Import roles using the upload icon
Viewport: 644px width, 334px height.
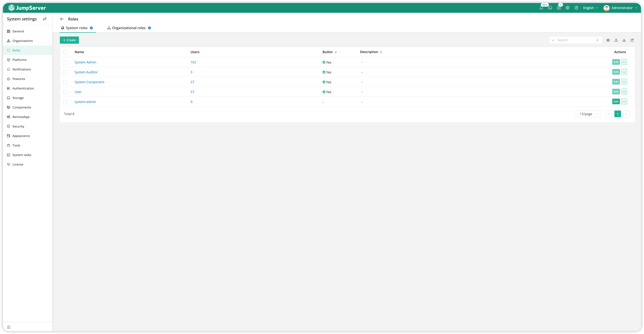pyautogui.click(x=616, y=40)
